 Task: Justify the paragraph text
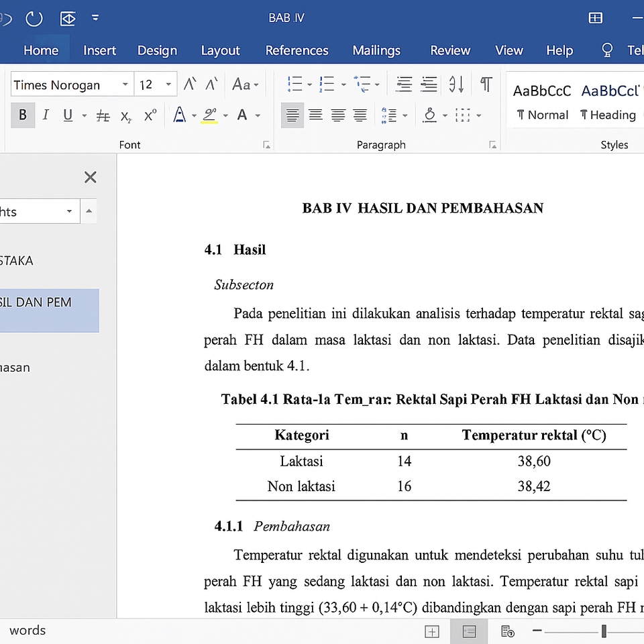pos(360,115)
